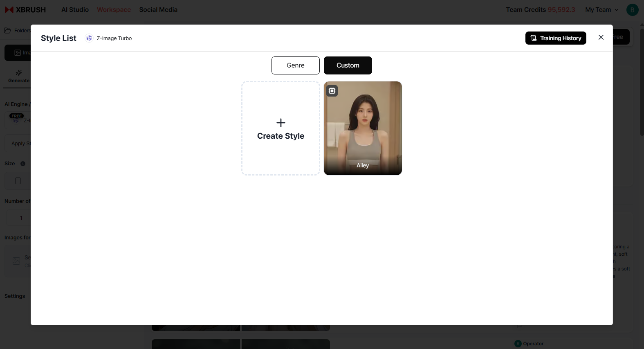Select the Custom tab
This screenshot has height=349, width=644.
(348, 65)
